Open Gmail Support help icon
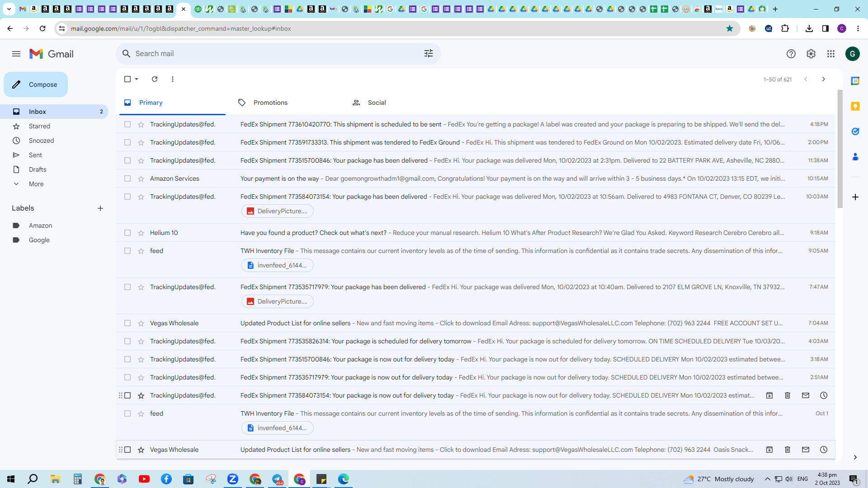Viewport: 868px width, 488px height. click(x=791, y=54)
